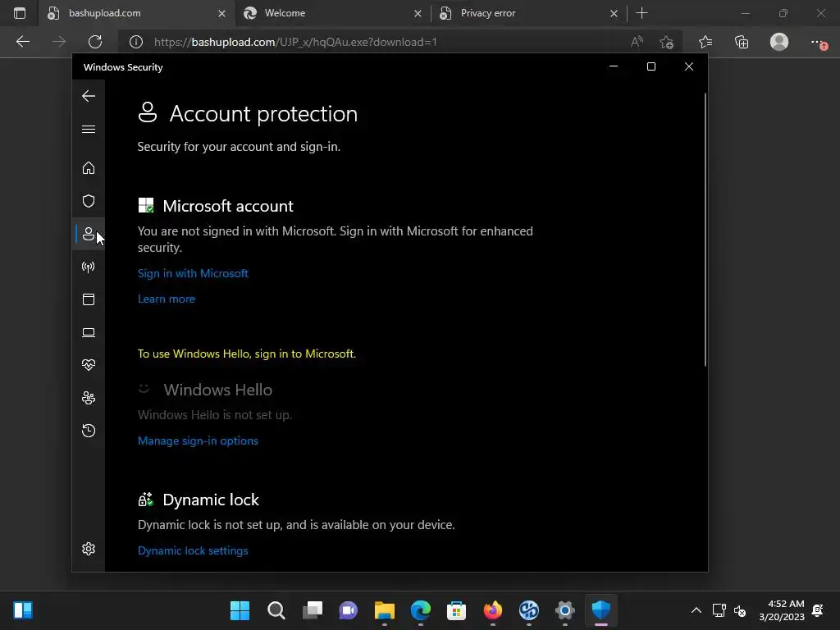
Task: Open Virus & threat protection shield icon
Action: (x=89, y=201)
